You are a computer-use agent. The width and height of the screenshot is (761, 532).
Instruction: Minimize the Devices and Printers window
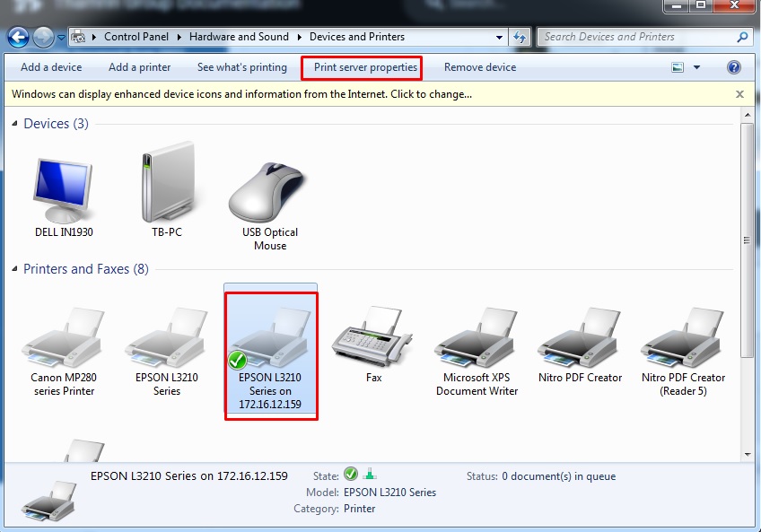click(676, 5)
